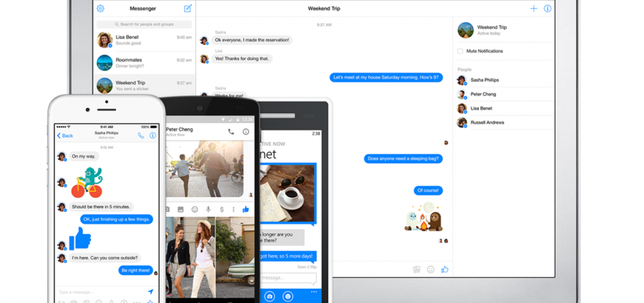This screenshot has height=303, width=644.
Task: Send a thumbs-up in the tablet chat
Action: [x=445, y=269]
